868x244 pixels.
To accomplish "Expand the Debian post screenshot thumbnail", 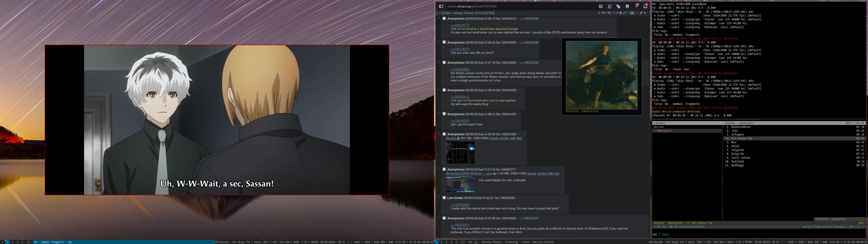I will tap(460, 184).
